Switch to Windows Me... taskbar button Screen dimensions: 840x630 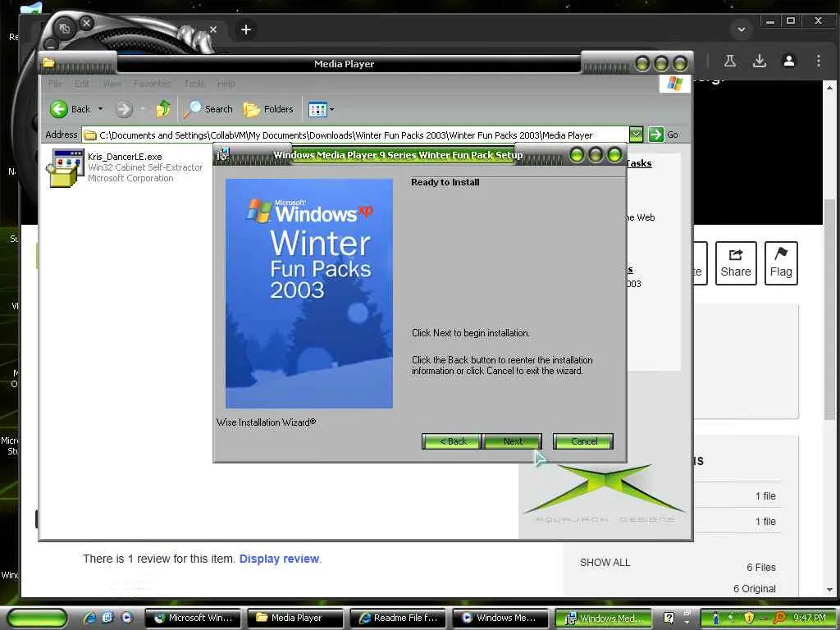[x=501, y=619]
